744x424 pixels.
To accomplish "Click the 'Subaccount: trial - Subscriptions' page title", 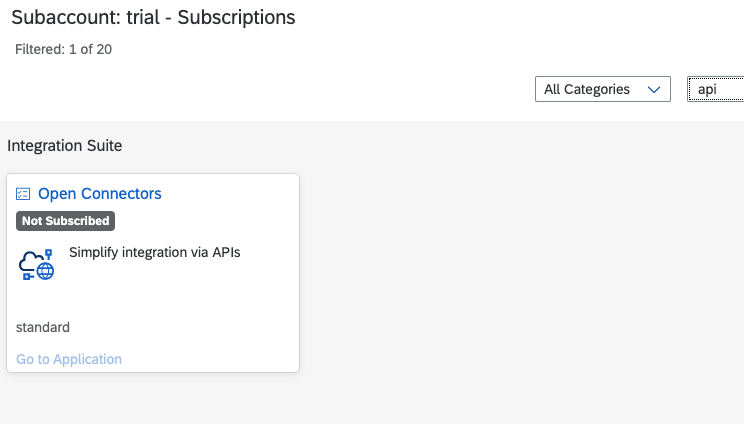I will 153,18.
